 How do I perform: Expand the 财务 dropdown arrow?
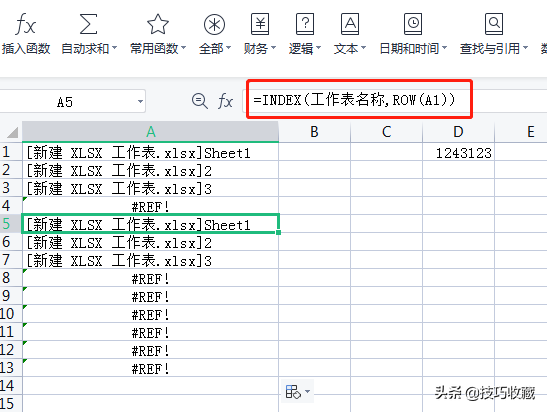pyautogui.click(x=273, y=48)
